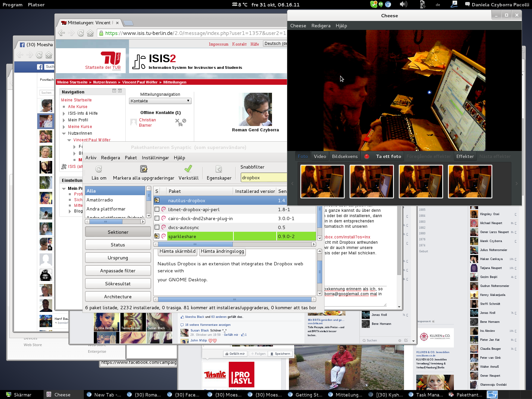Viewport: 532px width, 399px height.
Task: Click the Facebook logo in background browser
Action: tap(40, 67)
